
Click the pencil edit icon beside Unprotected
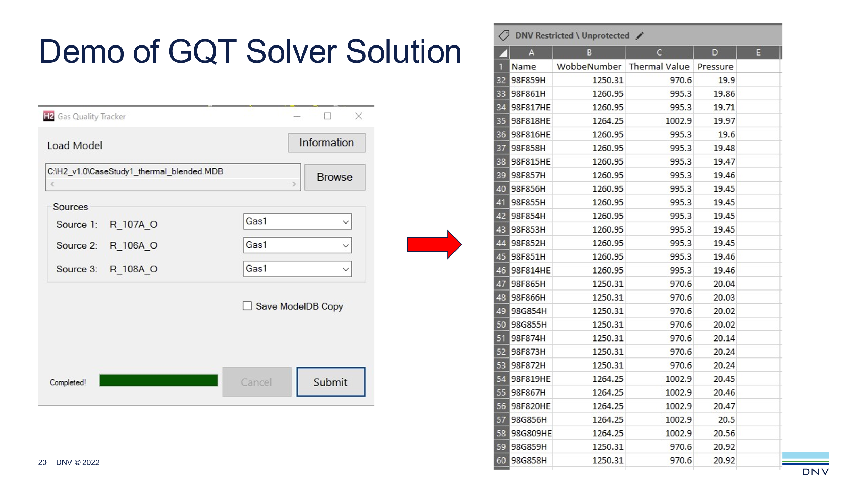coord(640,35)
